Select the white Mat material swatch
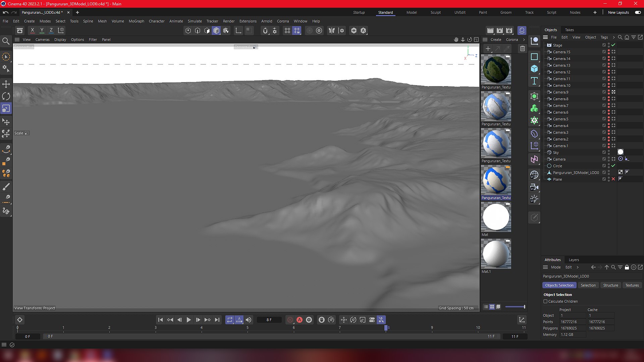Image resolution: width=644 pixels, height=362 pixels. click(496, 217)
